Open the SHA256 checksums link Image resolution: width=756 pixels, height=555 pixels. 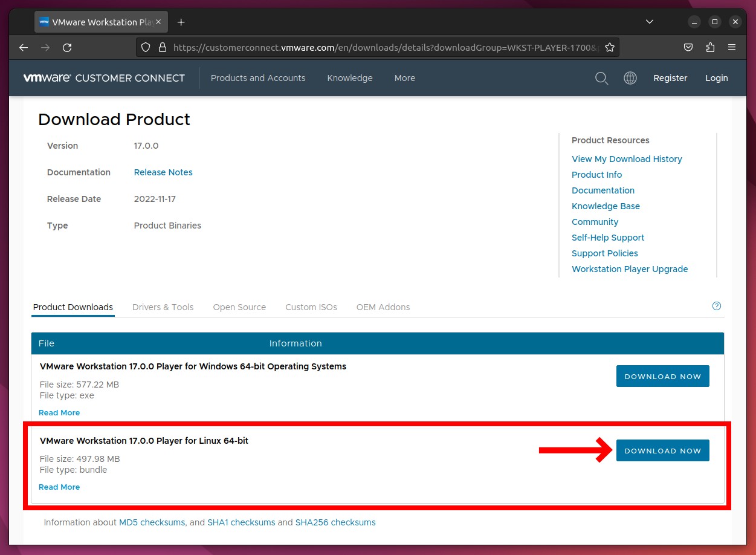pyautogui.click(x=335, y=522)
